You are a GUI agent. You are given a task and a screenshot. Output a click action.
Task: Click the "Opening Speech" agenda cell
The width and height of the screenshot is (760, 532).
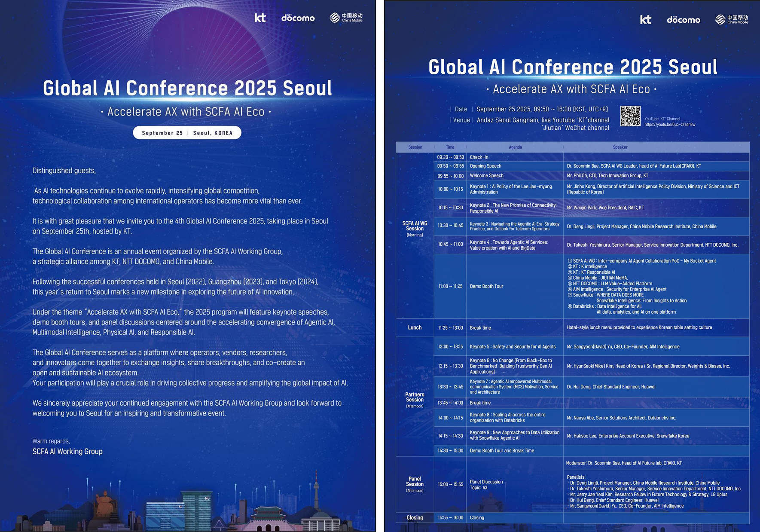click(515, 166)
